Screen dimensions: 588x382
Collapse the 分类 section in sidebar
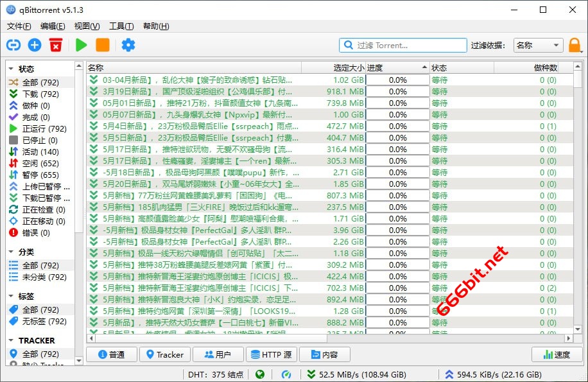(12, 252)
